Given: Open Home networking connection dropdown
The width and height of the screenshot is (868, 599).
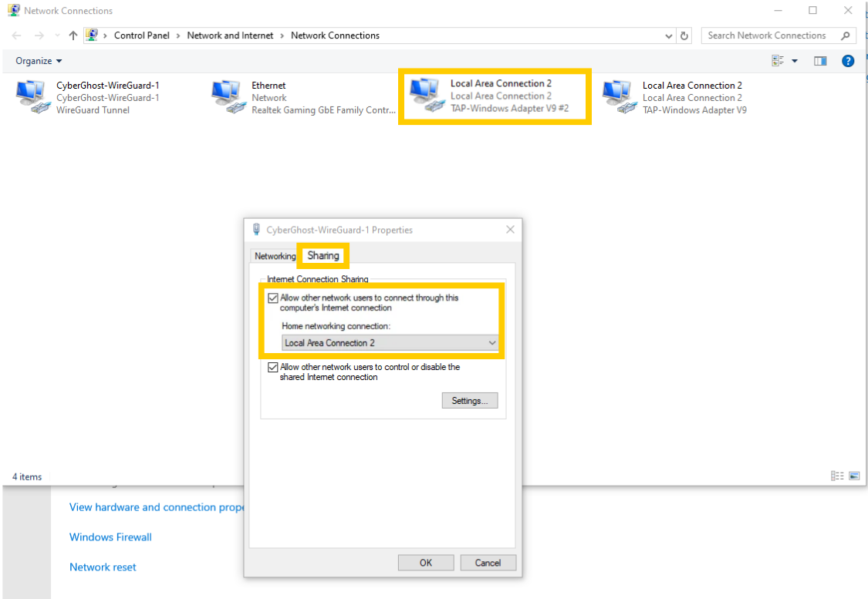Looking at the screenshot, I should [x=390, y=343].
